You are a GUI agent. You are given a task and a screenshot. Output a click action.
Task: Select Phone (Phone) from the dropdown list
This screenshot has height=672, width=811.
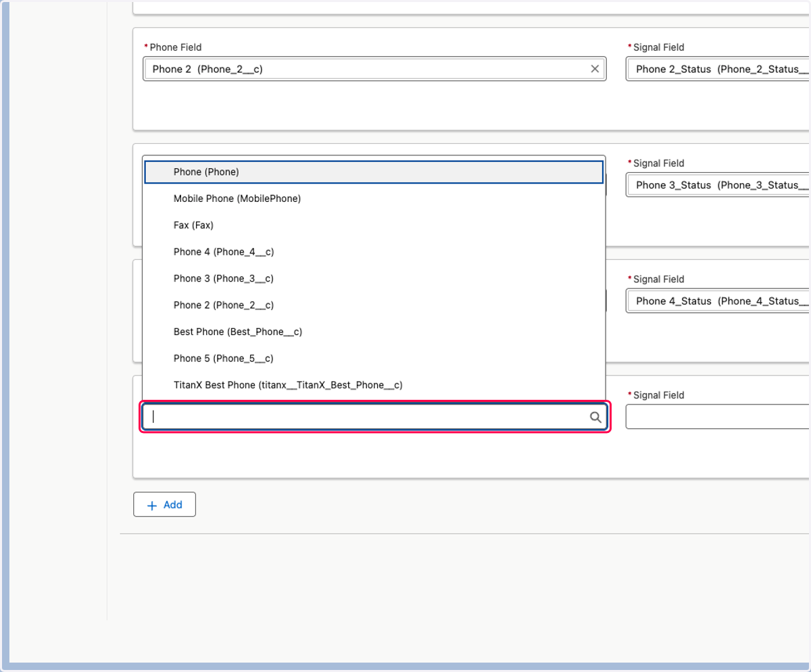click(x=374, y=172)
